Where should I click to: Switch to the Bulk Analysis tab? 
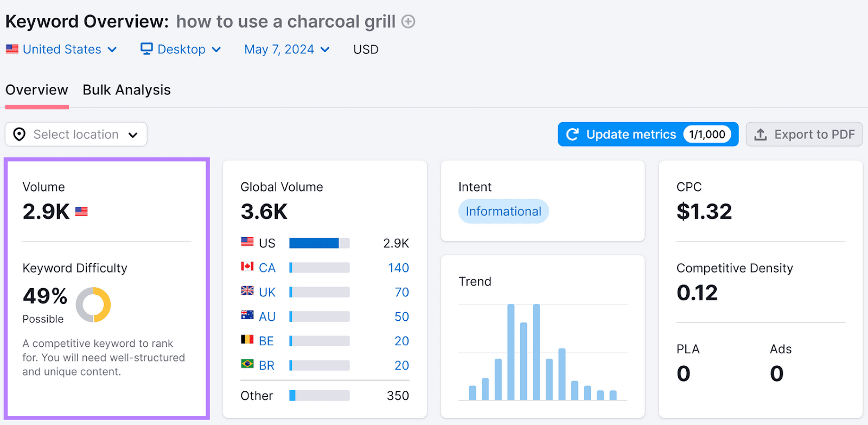(x=126, y=90)
